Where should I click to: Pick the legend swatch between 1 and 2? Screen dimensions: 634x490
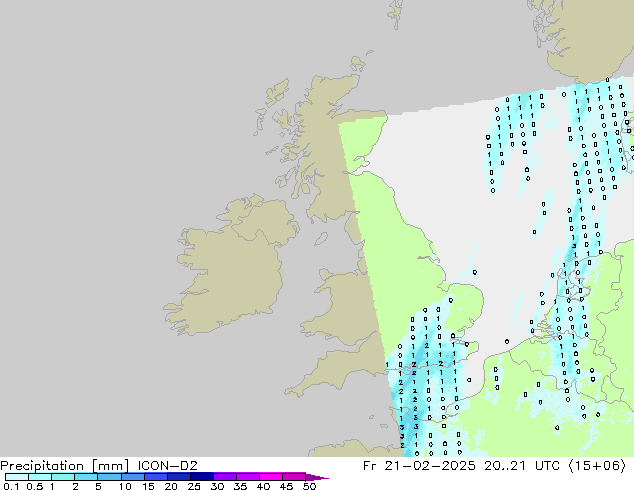coord(63,477)
